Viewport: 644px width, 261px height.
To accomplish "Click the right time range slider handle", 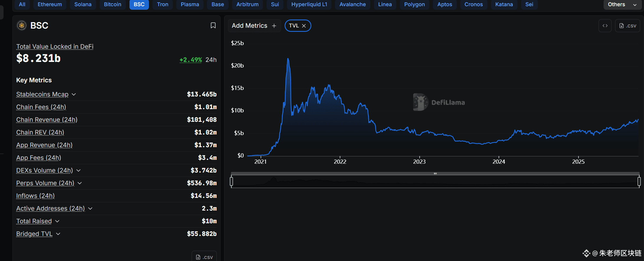I will 639,181.
